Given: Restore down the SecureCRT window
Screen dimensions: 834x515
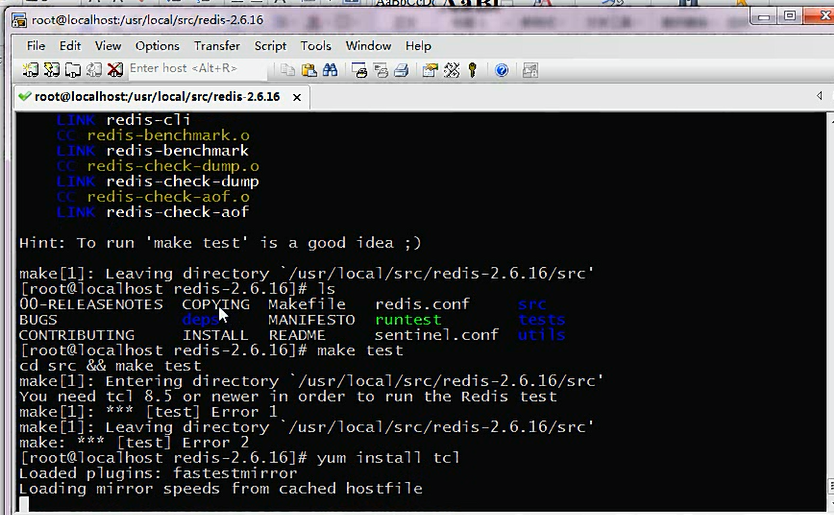Looking at the screenshot, I should (790, 16).
